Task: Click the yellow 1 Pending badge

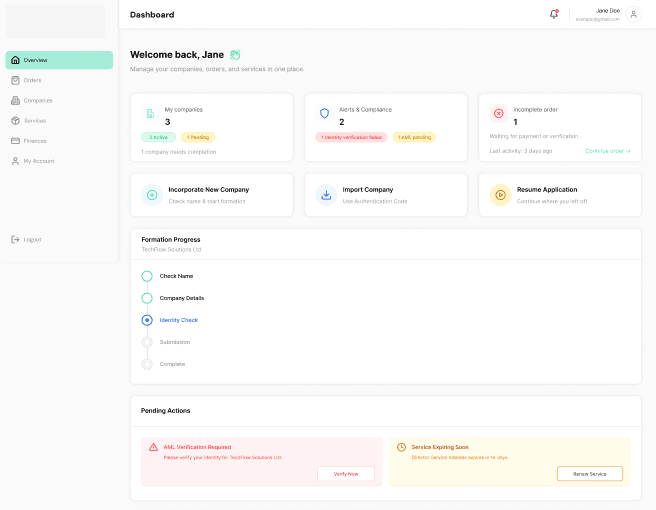Action: [x=198, y=137]
